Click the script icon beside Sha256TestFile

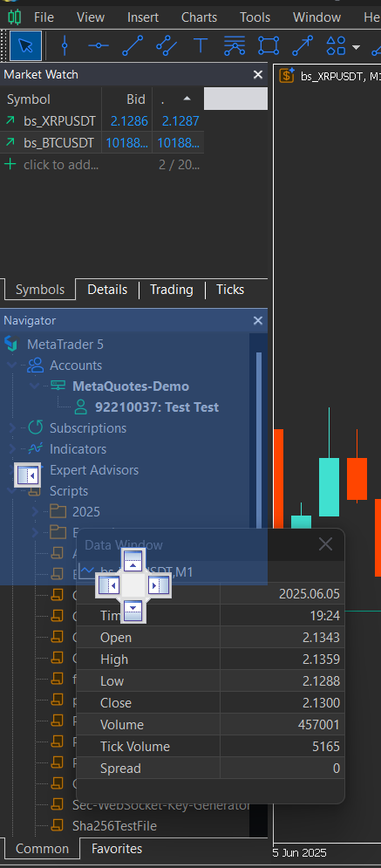(x=58, y=825)
